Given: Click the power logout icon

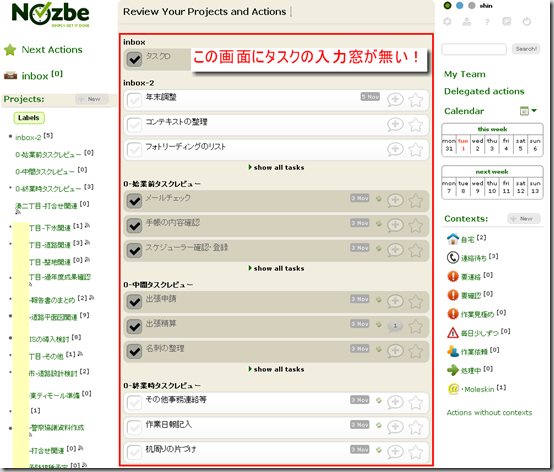Looking at the screenshot, I should (526, 22).
